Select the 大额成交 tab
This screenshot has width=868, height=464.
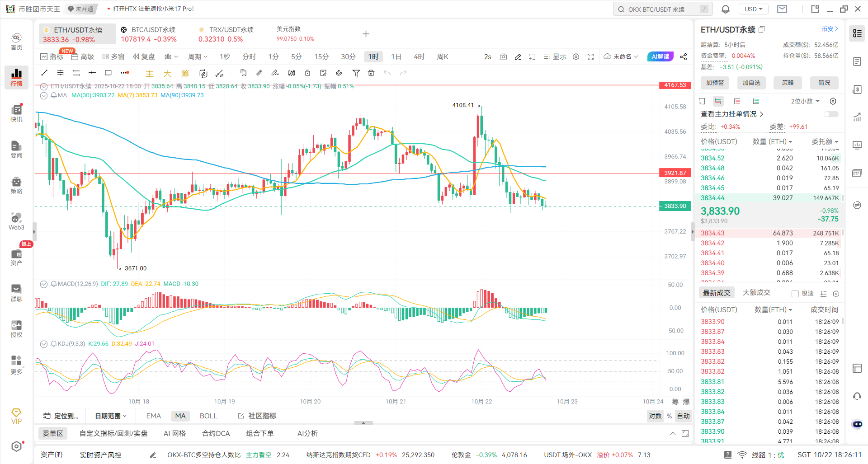(x=756, y=293)
